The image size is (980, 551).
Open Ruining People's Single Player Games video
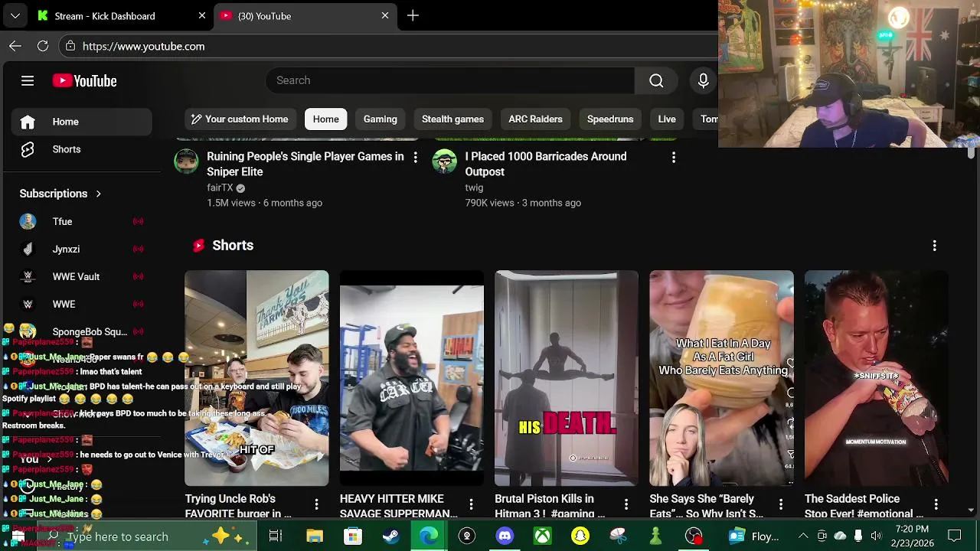click(305, 164)
